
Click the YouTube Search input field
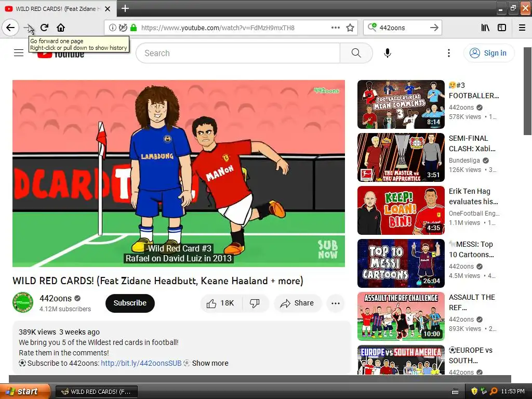tap(238, 53)
